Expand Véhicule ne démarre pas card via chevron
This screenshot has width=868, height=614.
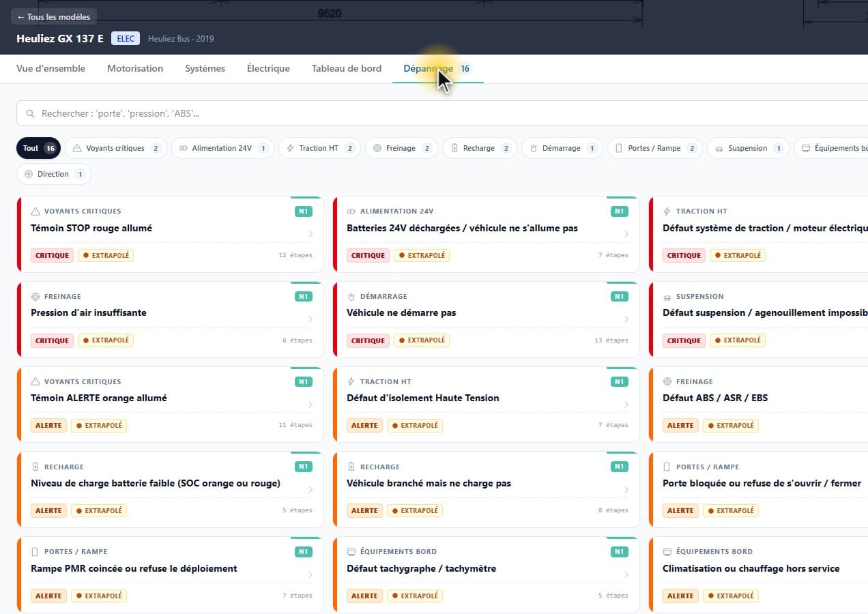626,319
